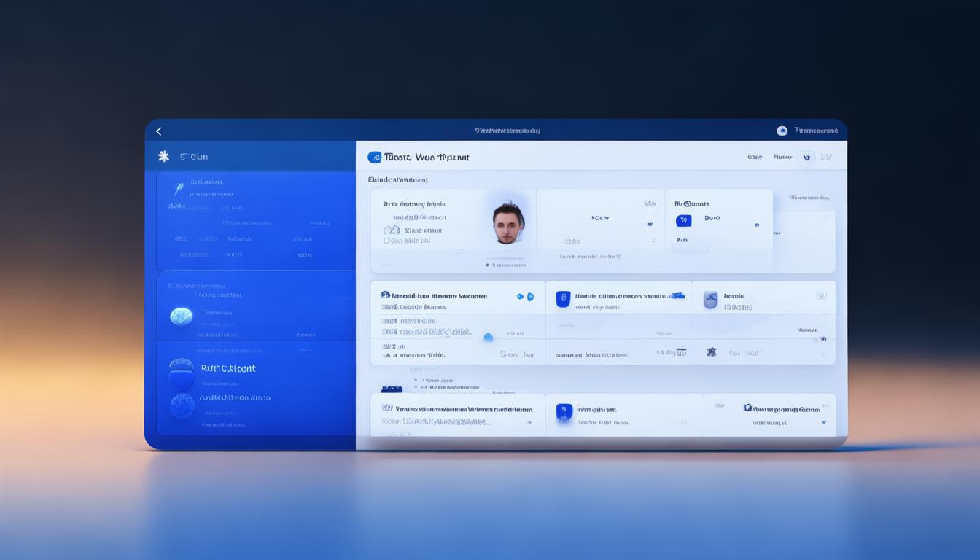980x560 pixels.
Task: Switch to the Run client sidebar section
Action: pyautogui.click(x=227, y=368)
